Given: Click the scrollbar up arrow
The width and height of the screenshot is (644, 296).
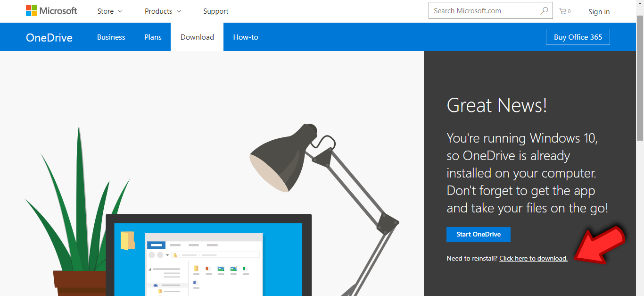Looking at the screenshot, I should click(x=640, y=4).
